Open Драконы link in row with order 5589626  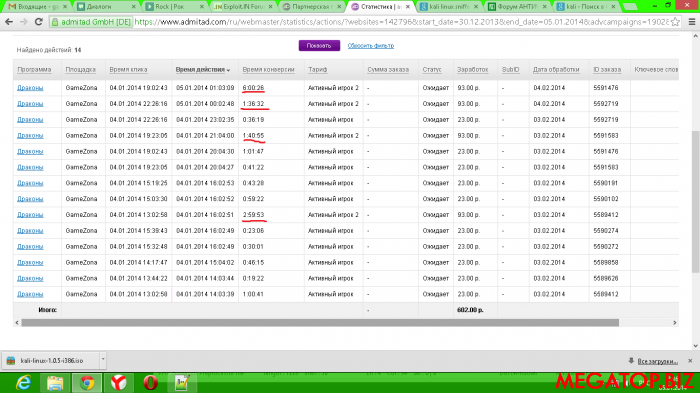pyautogui.click(x=30, y=278)
